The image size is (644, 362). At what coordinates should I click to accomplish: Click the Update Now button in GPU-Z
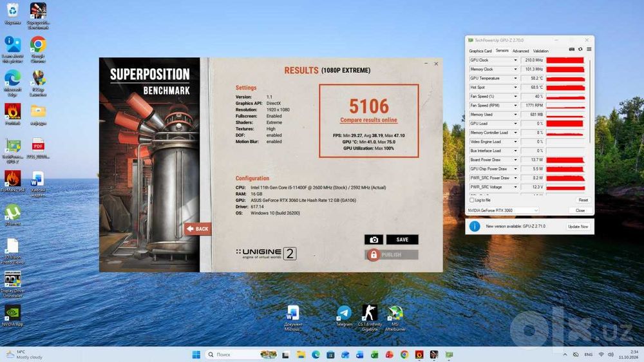pyautogui.click(x=578, y=226)
